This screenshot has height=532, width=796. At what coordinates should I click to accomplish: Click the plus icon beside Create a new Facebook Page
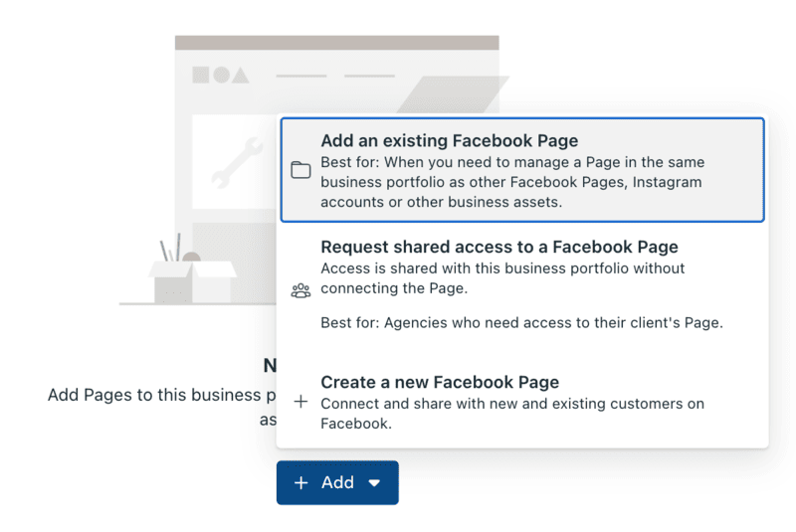click(x=300, y=403)
